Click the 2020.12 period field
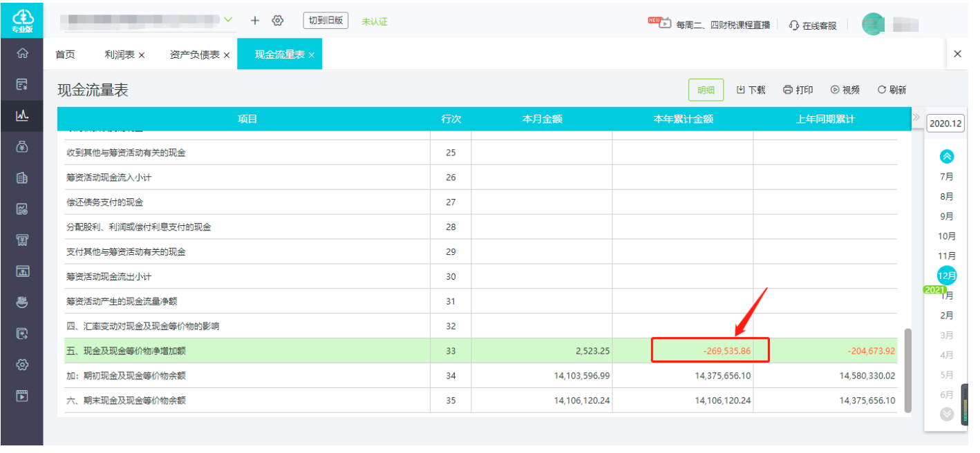Screen dimensions: 980x453 coord(945,124)
